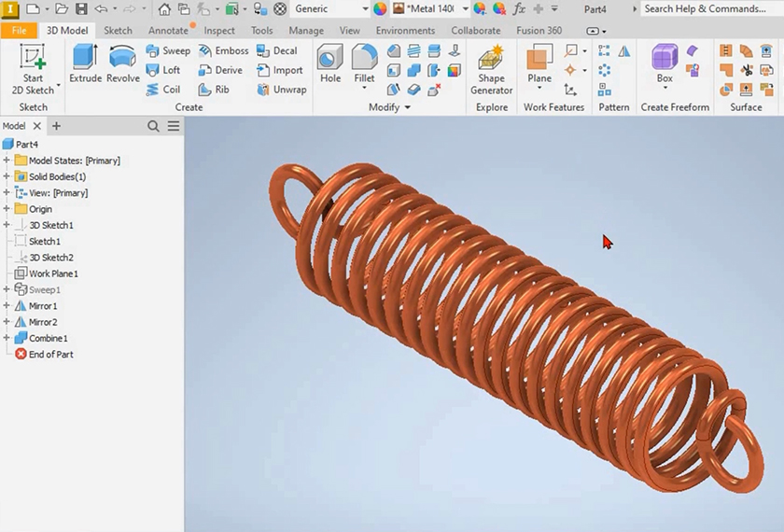
Task: Select the Extrude tool
Action: coord(85,64)
